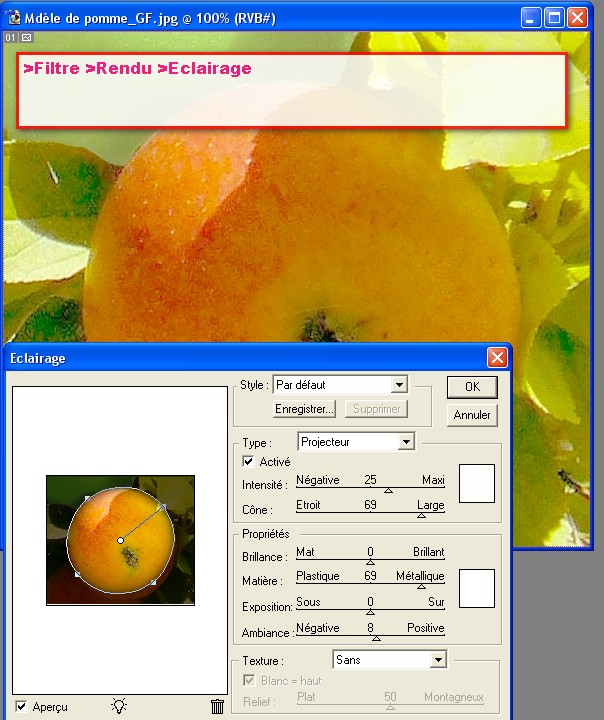604x720 pixels.
Task: Click the white center point of the light
Action: tap(120, 540)
